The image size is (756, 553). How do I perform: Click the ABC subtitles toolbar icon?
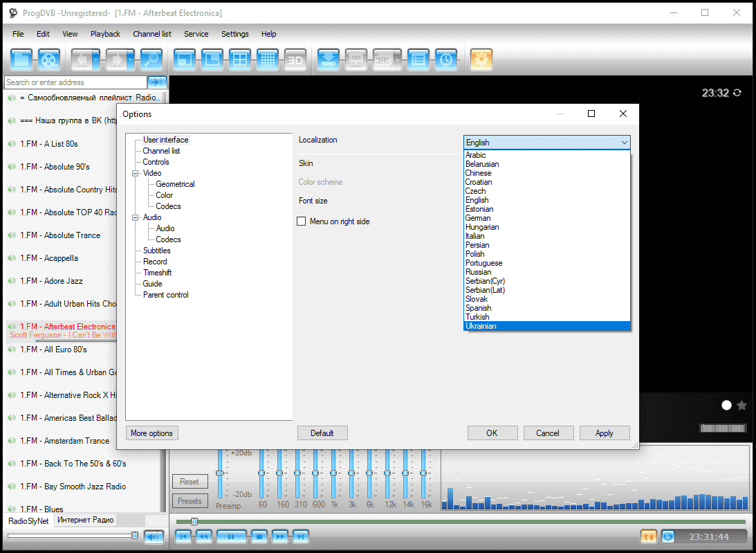(x=356, y=60)
